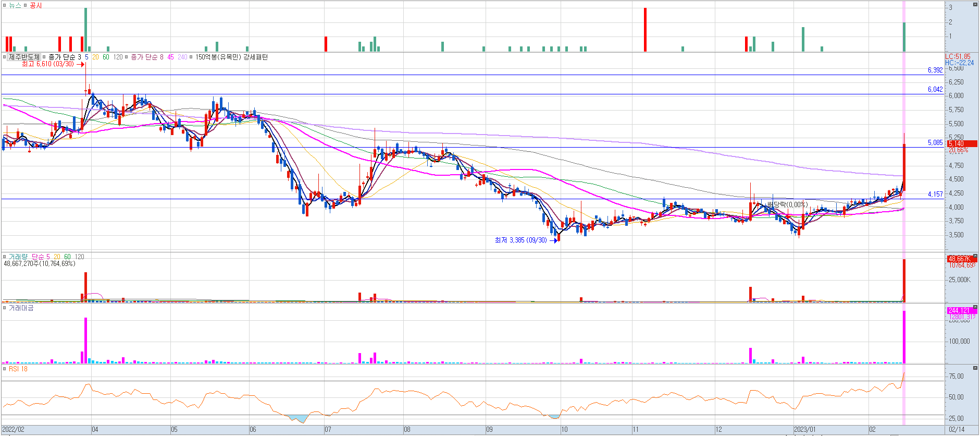The image size is (980, 436).
Task: Close the 거래량 volume panel X icon
Action: point(975,256)
